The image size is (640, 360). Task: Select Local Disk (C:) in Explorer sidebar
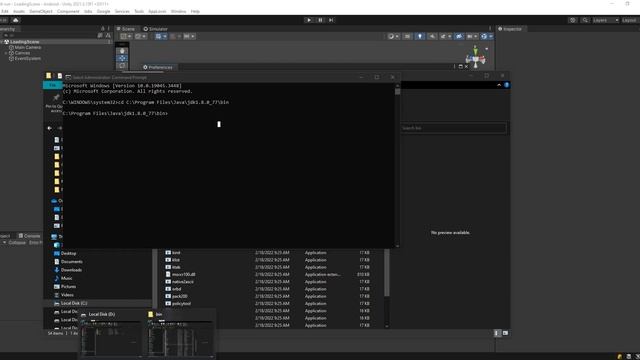coord(98,303)
